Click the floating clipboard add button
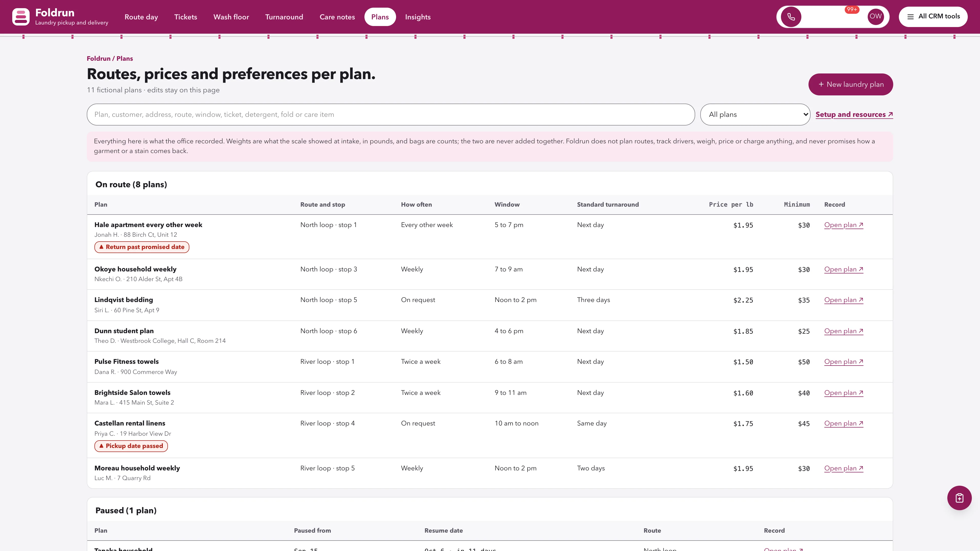Screen dimensions: 980x551 click(x=959, y=498)
